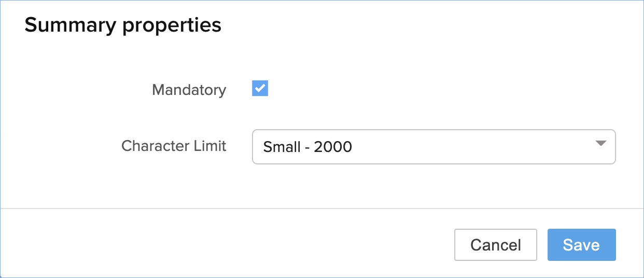Discard changes with the Cancel button
The width and height of the screenshot is (644, 278).
[x=495, y=245]
